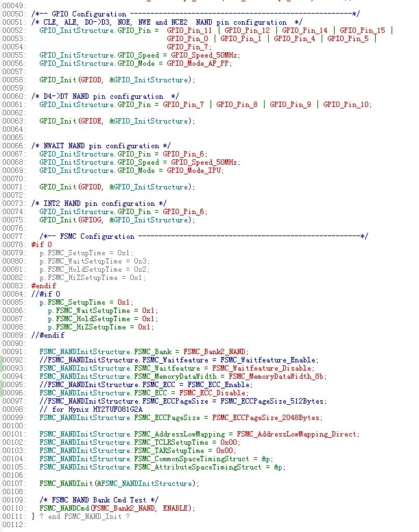Click the FSMC_AttributeSpaceTimingStruct assignment
The image size is (419, 532).
(x=163, y=467)
